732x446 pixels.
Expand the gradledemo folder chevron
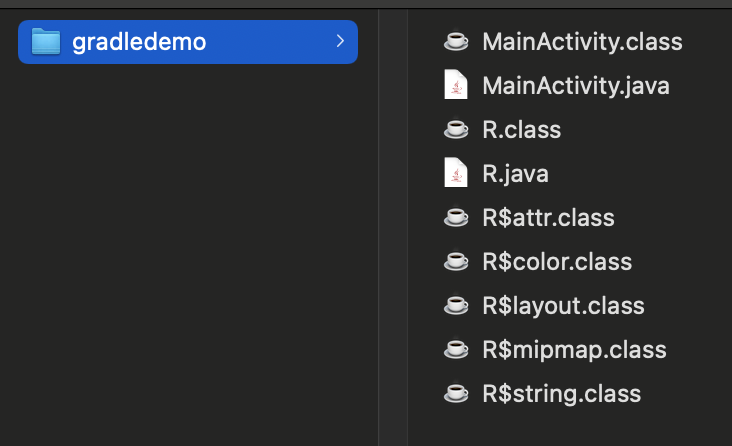click(x=340, y=42)
